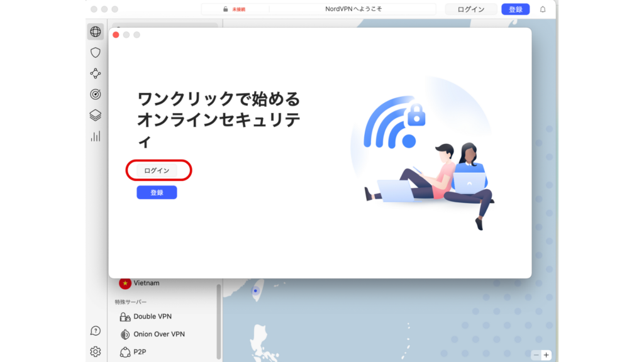This screenshot has width=644, height=362.
Task: Click the ログイン button in welcome dialog
Action: click(x=157, y=170)
